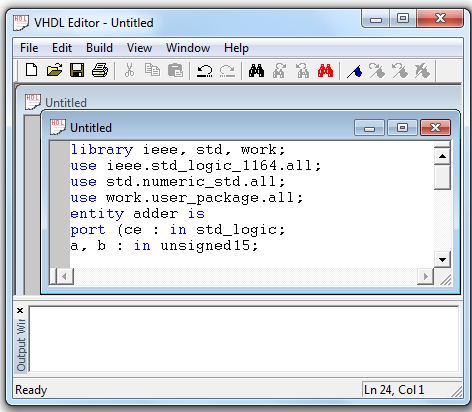Clear all bookmarks icon
The width and height of the screenshot is (472, 412).
pyautogui.click(x=422, y=71)
